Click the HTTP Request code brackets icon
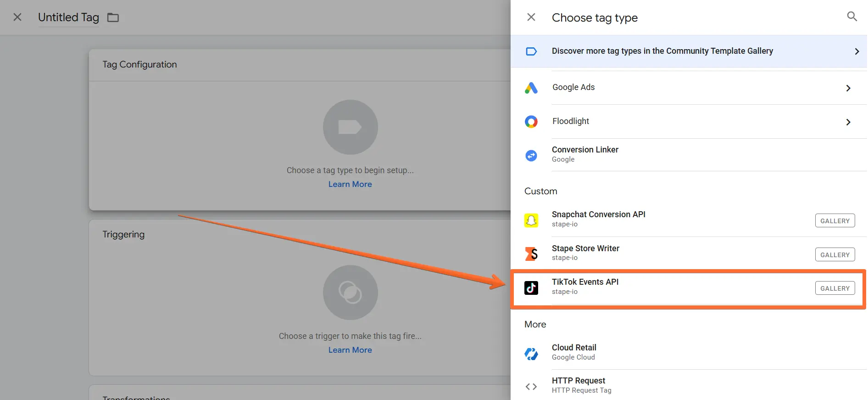Screen dimensions: 868x400 (531, 387)
